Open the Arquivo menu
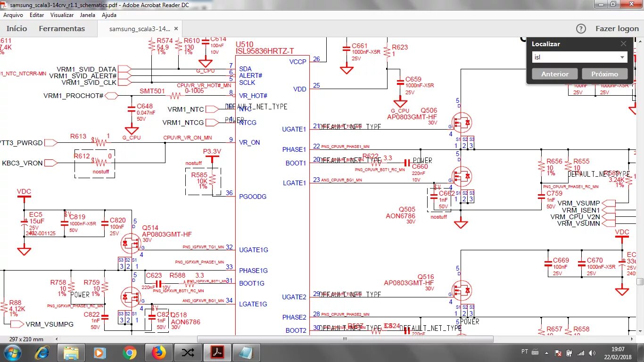644x362 pixels. 13,15
